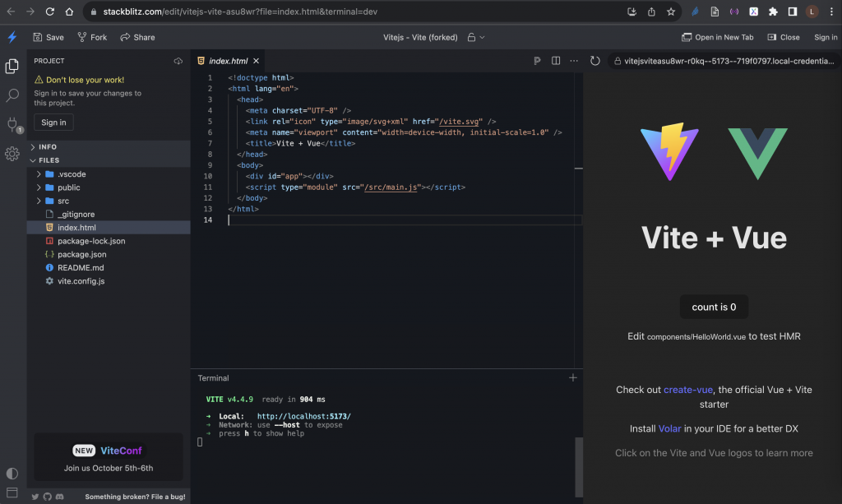Open vite.config.js file
Screen dimensions: 842x504
[x=109, y=281]
